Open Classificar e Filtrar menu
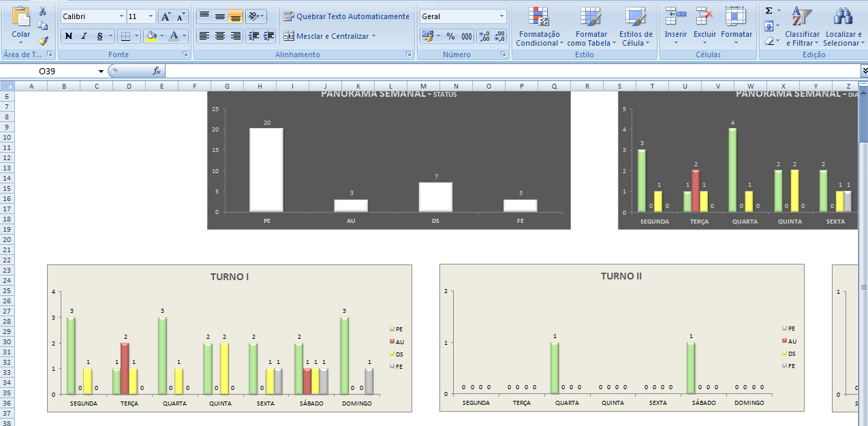Viewport: 868px width, 426px height. click(x=802, y=27)
